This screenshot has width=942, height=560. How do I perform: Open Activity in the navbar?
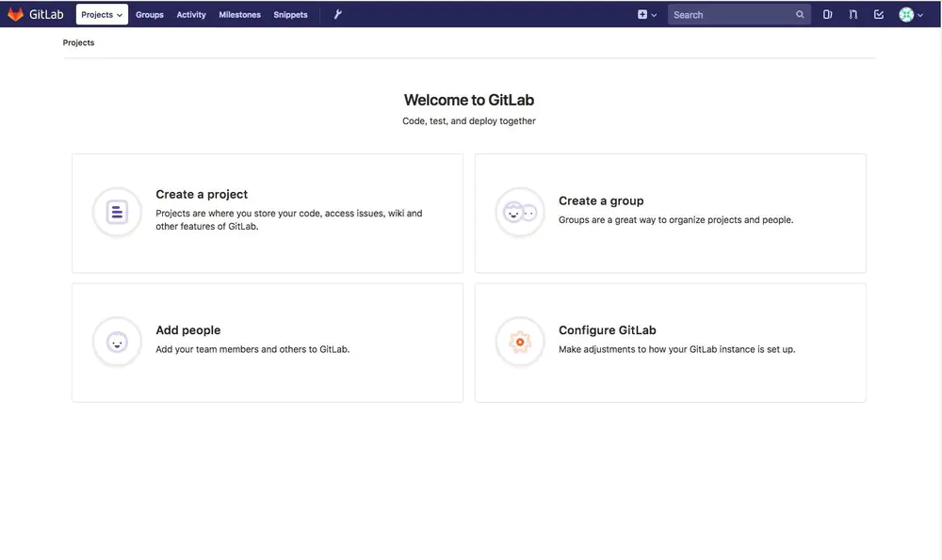(191, 14)
